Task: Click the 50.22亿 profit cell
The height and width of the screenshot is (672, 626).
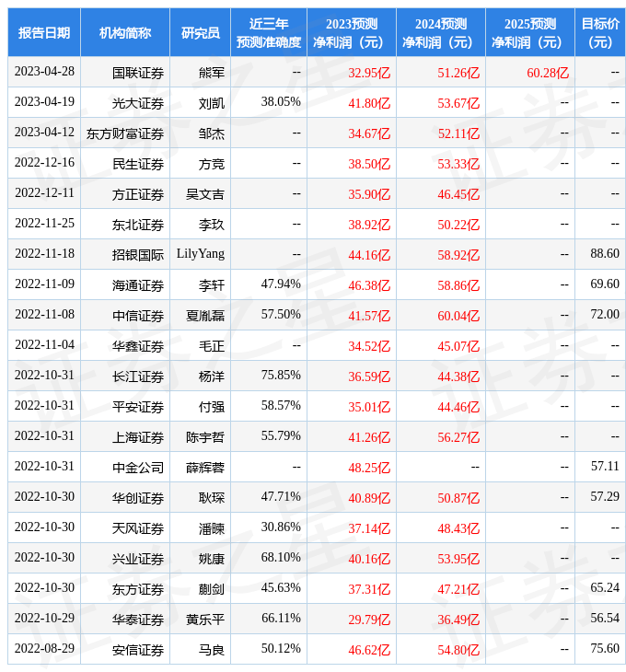Action: coord(458,225)
